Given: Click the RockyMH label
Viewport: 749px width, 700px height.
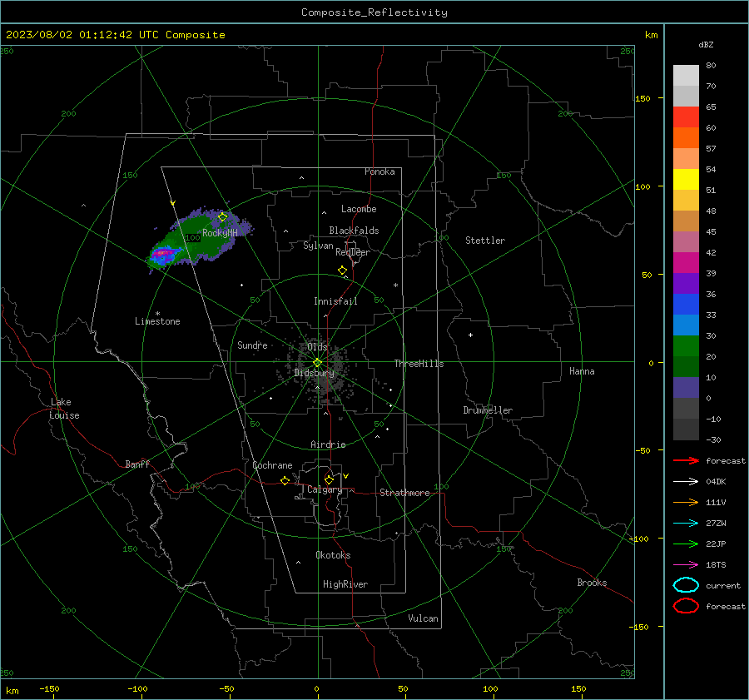Looking at the screenshot, I should click(x=220, y=233).
